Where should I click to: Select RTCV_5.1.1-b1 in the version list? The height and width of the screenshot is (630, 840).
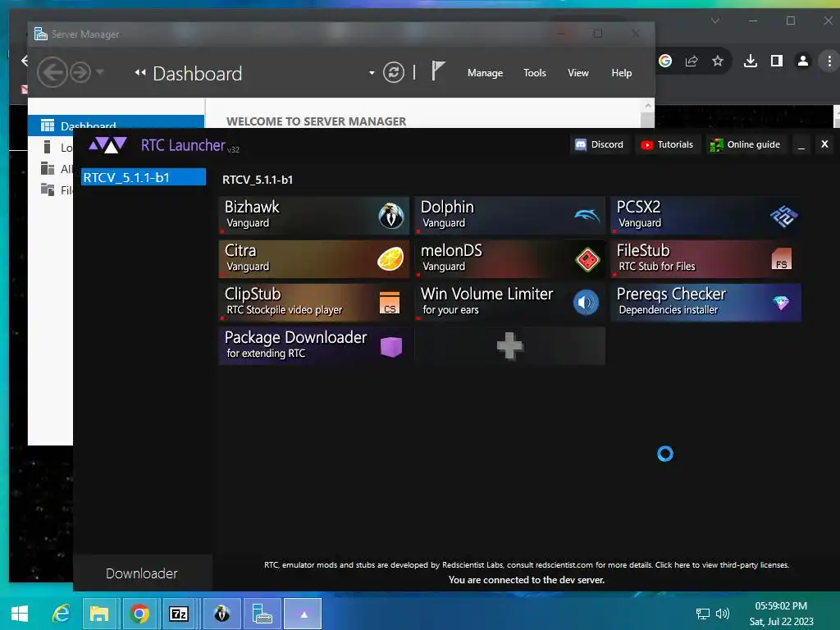point(143,177)
